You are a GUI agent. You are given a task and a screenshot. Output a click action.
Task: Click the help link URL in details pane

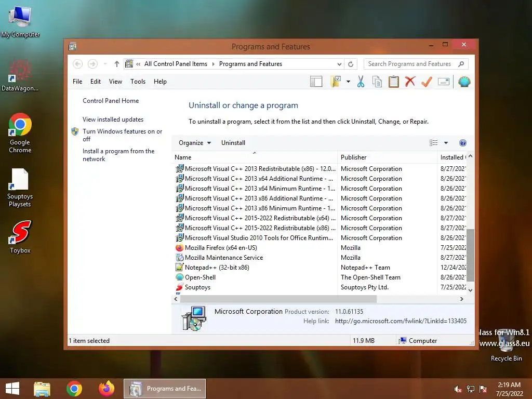pyautogui.click(x=401, y=321)
